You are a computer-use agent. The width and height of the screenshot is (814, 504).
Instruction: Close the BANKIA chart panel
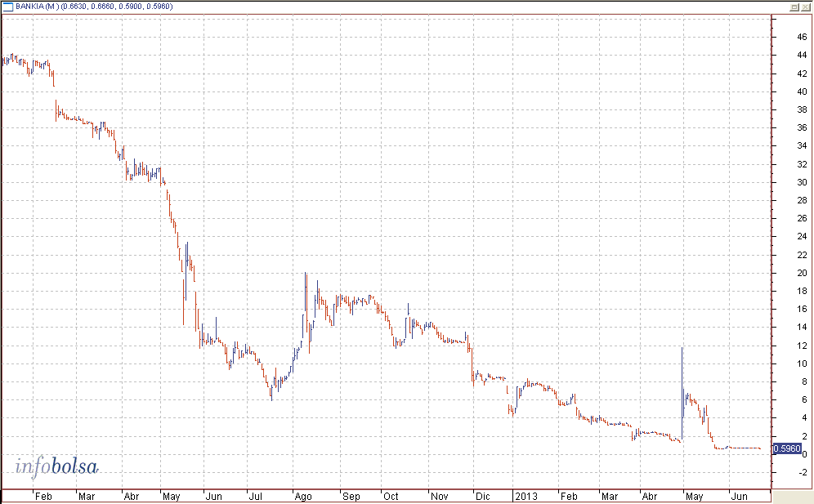click(805, 7)
